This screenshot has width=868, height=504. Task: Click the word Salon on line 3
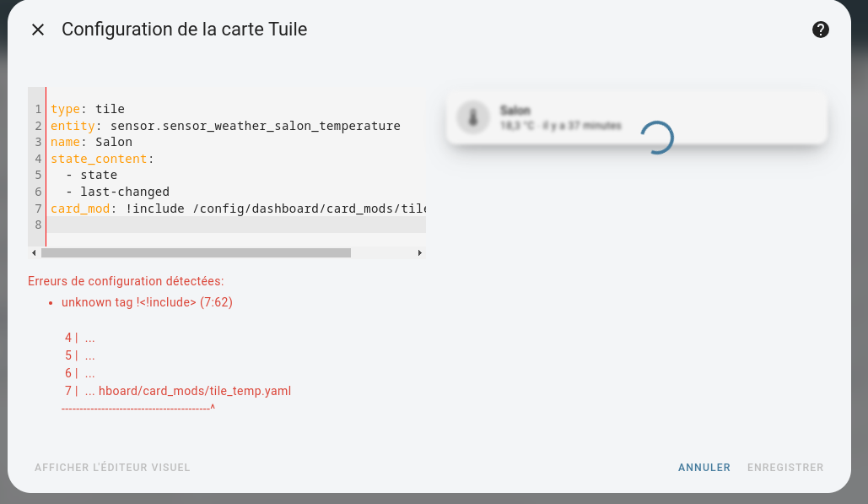pyautogui.click(x=114, y=143)
